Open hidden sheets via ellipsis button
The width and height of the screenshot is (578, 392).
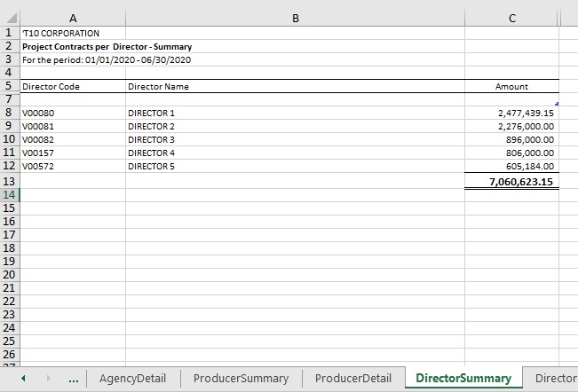pyautogui.click(x=73, y=379)
